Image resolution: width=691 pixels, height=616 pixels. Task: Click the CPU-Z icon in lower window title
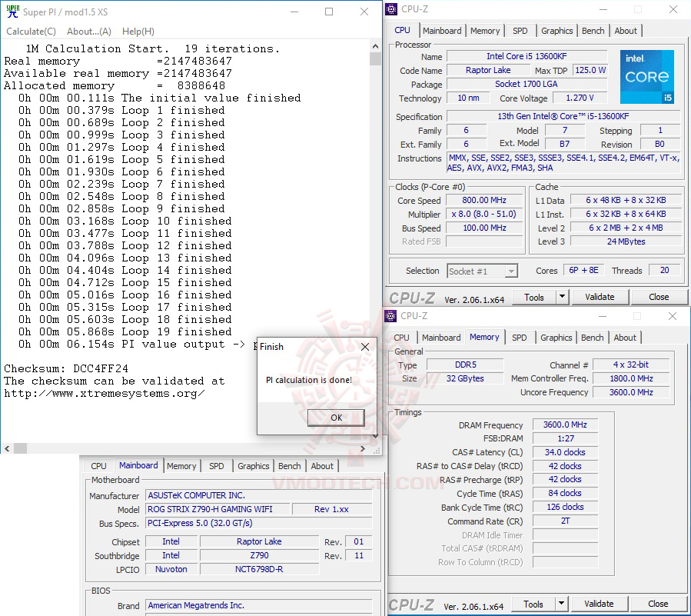pyautogui.click(x=390, y=316)
